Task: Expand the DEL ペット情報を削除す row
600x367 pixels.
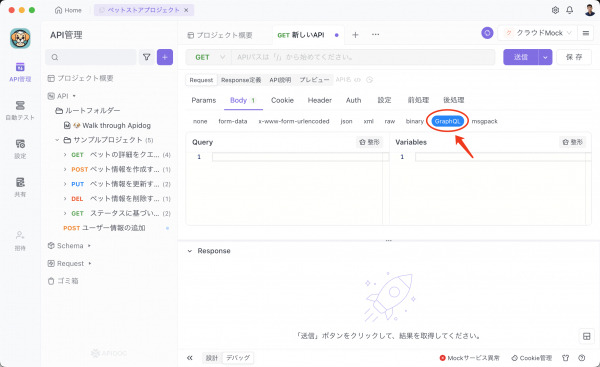Action: (65, 199)
